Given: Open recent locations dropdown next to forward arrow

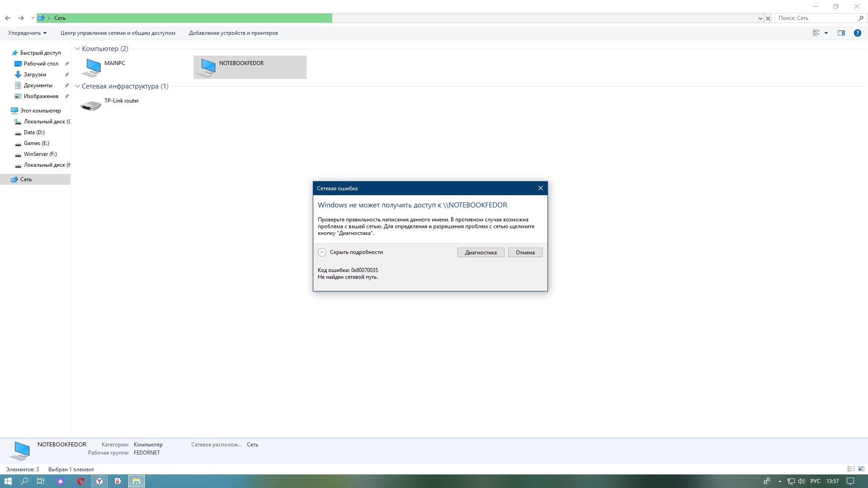Looking at the screenshot, I should click(33, 18).
